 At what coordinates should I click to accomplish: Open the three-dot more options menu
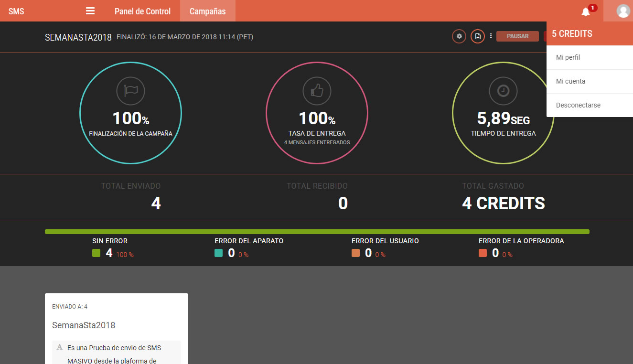(x=491, y=36)
